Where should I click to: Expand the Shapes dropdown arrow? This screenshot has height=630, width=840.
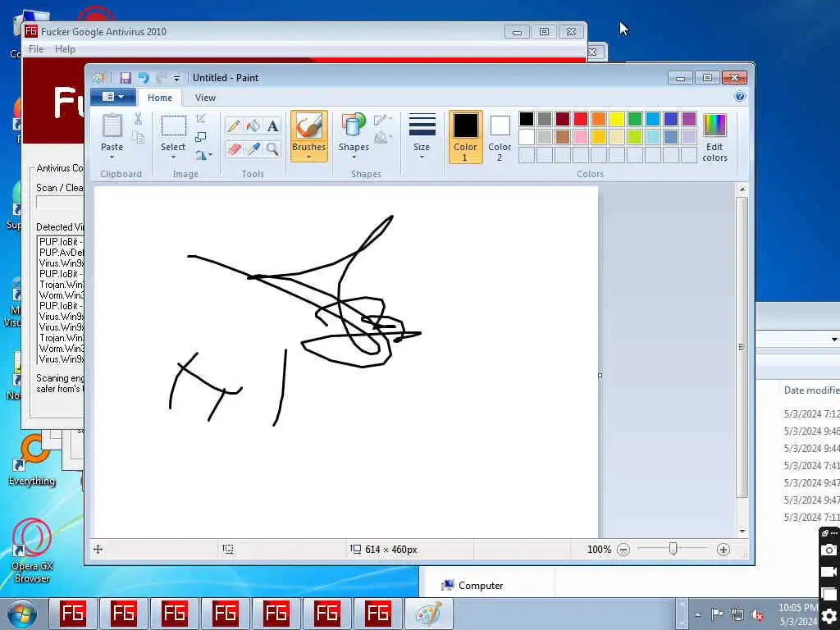[x=354, y=157]
